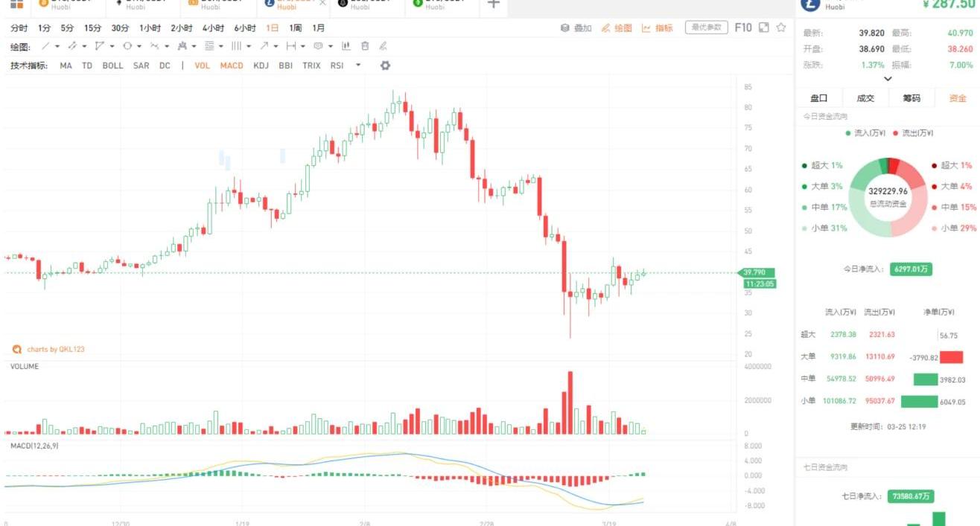The image size is (980, 526).
Task: Select the arrow drawing tool
Action: [x=264, y=46]
